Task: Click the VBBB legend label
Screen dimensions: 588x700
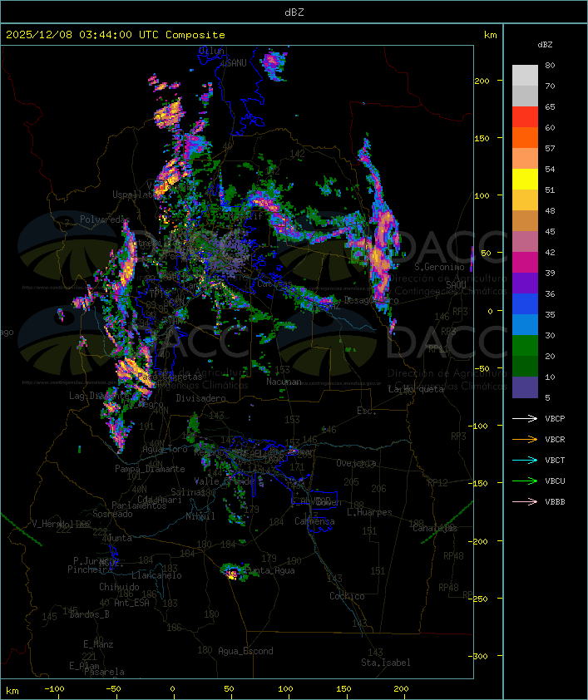Action: (555, 502)
